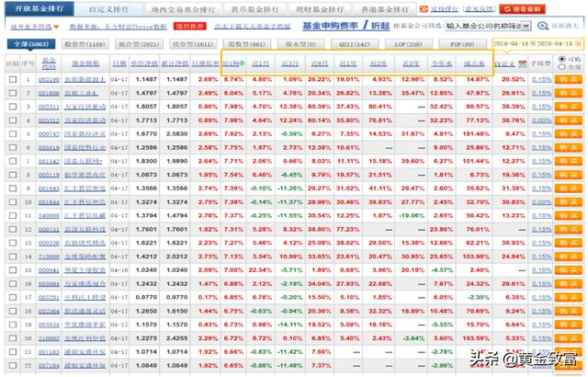The width and height of the screenshot is (588, 377).
Task: Select the 开放基金排行 tab
Action: pyautogui.click(x=40, y=8)
